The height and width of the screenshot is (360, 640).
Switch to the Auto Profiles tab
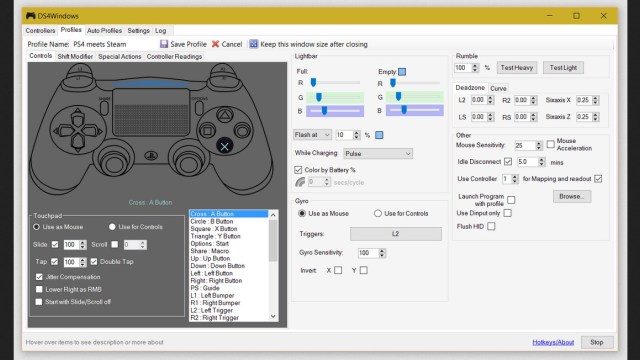coord(104,31)
